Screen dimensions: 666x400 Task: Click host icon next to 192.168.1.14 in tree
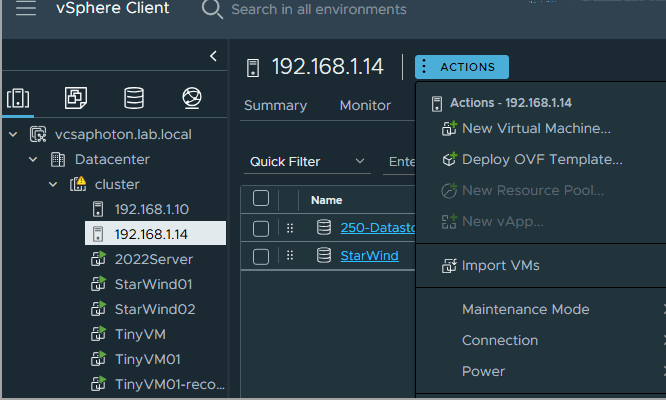(98, 234)
